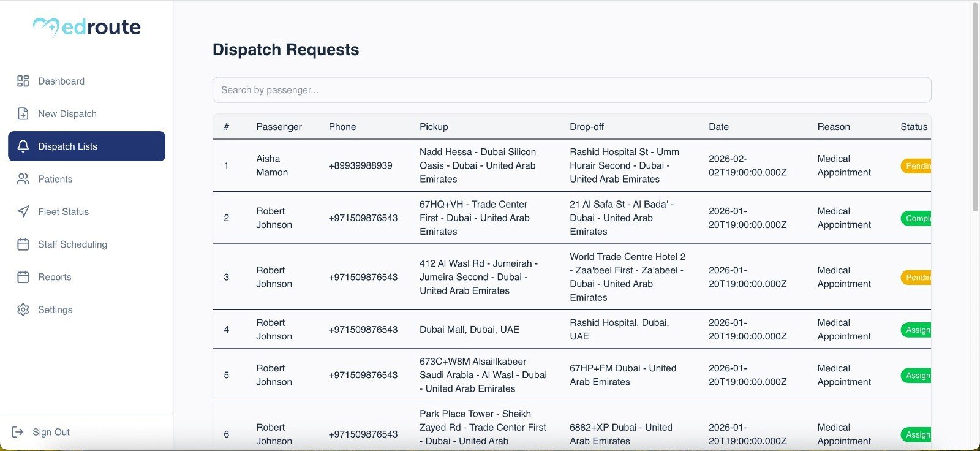Click the Pending status badge in row 1
This screenshot has height=451, width=980.
916,165
